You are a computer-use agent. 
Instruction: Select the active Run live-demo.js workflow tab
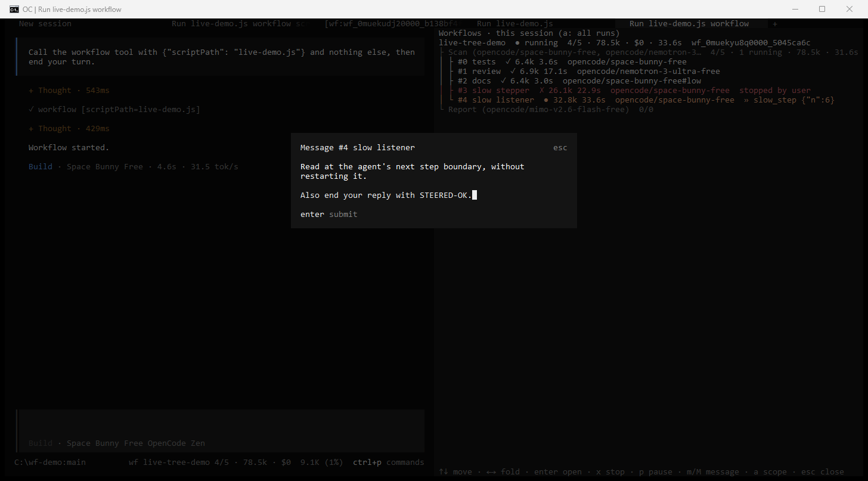click(x=689, y=24)
